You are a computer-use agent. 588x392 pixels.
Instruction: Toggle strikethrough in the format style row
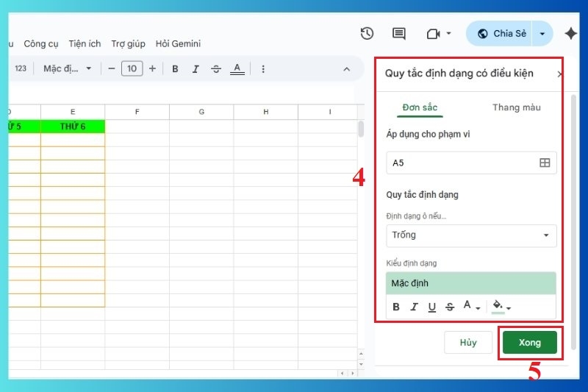coord(450,307)
